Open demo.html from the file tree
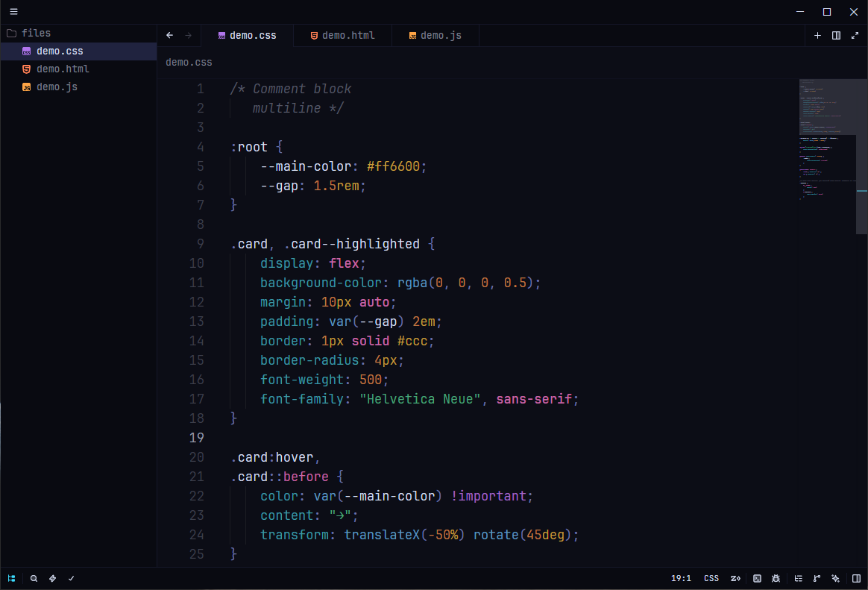The height and width of the screenshot is (590, 868). click(x=78, y=69)
